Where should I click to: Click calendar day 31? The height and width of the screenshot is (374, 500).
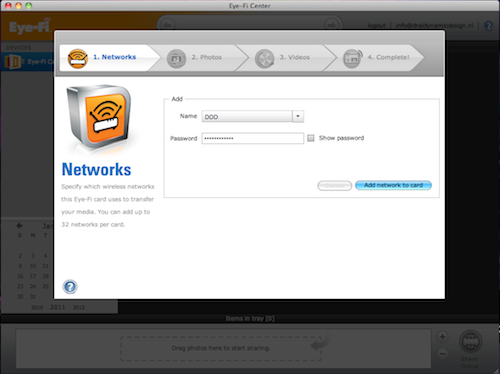tap(33, 297)
